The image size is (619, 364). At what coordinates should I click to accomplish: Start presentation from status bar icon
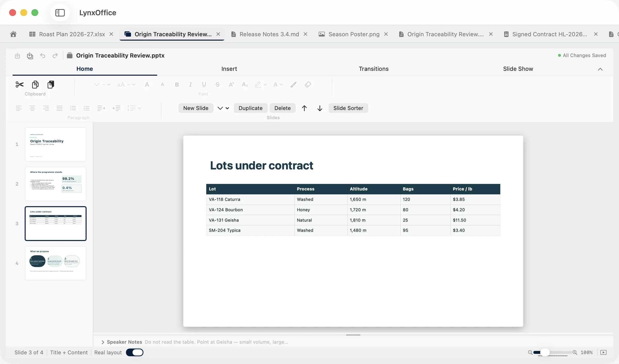(604, 352)
